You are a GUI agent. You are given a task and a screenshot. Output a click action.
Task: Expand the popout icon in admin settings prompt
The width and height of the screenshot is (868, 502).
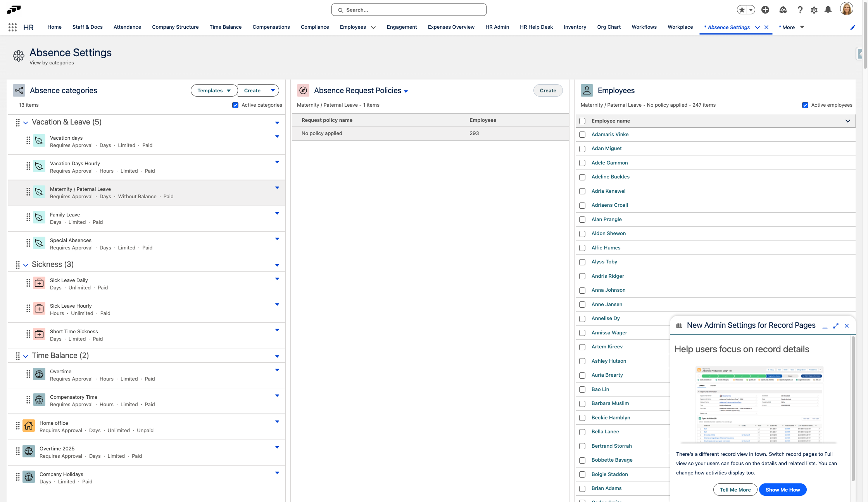(x=836, y=326)
